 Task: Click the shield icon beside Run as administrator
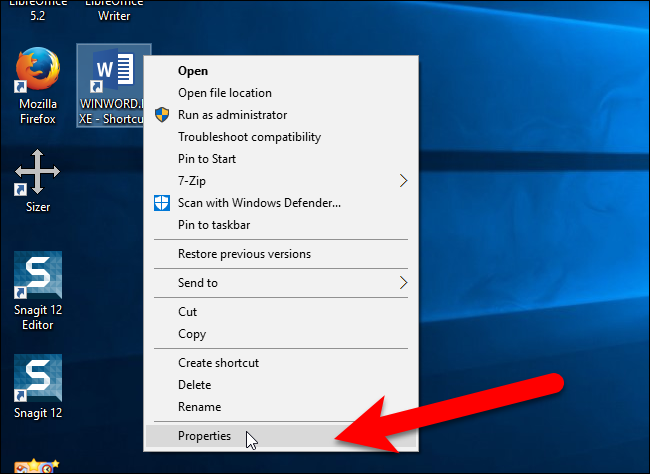[162, 115]
